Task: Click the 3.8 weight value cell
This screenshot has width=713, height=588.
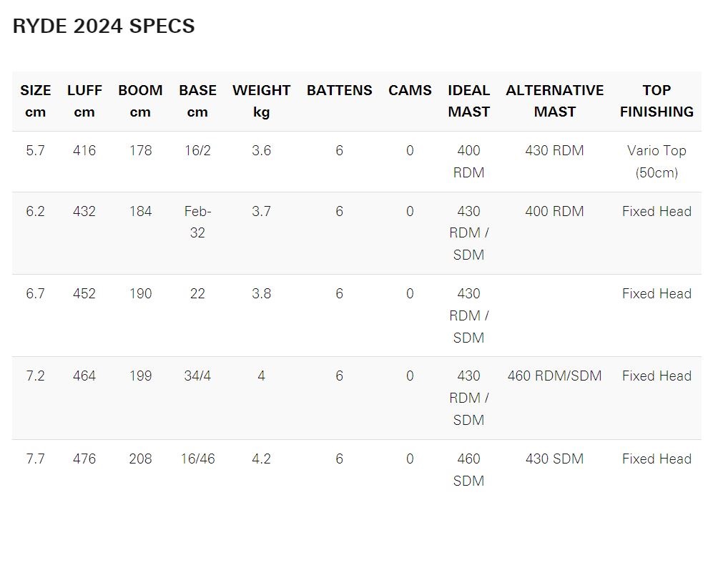Action: tap(262, 293)
